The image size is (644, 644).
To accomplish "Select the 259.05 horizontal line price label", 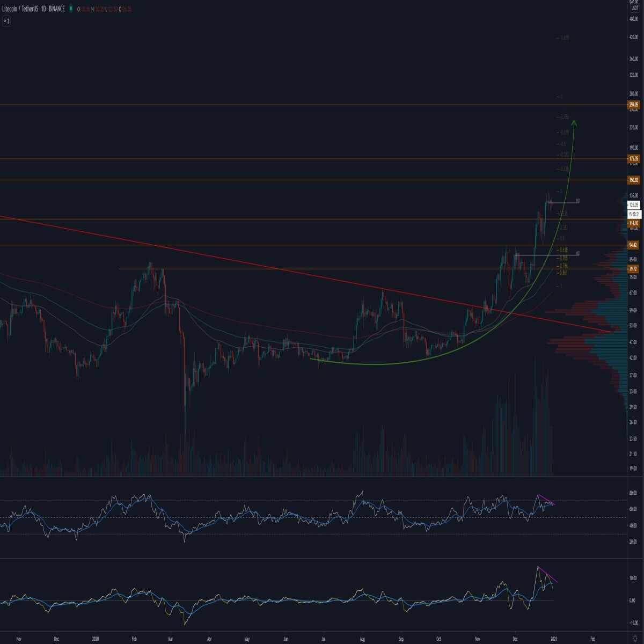I will (x=634, y=105).
